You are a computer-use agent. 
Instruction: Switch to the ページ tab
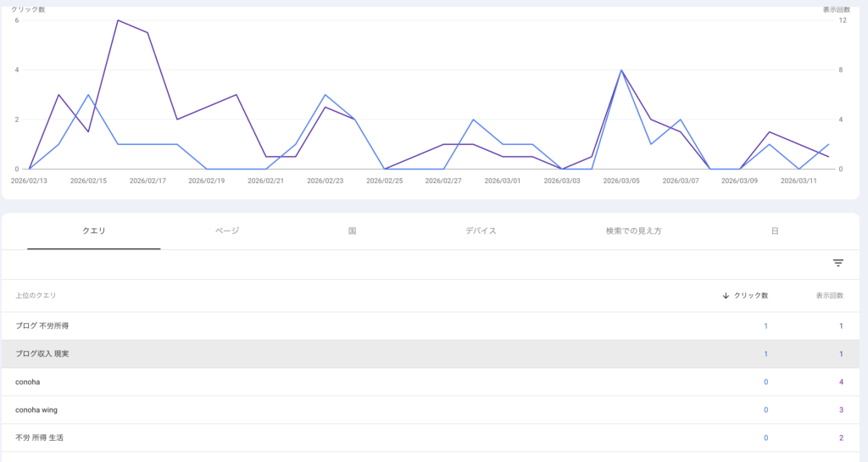coord(227,231)
